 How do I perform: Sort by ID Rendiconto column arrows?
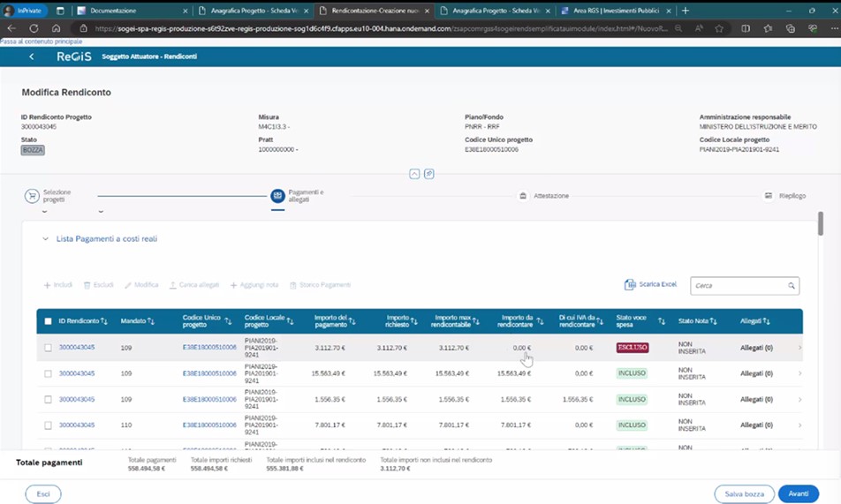[x=104, y=321]
